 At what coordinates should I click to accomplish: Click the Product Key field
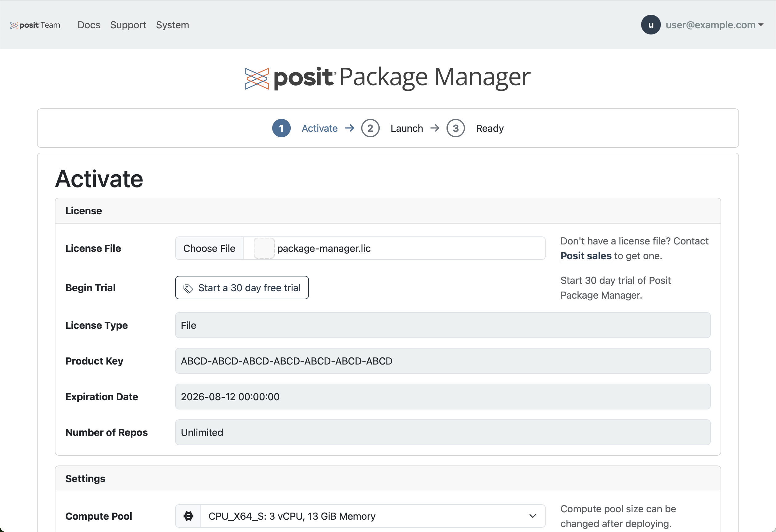tap(443, 361)
